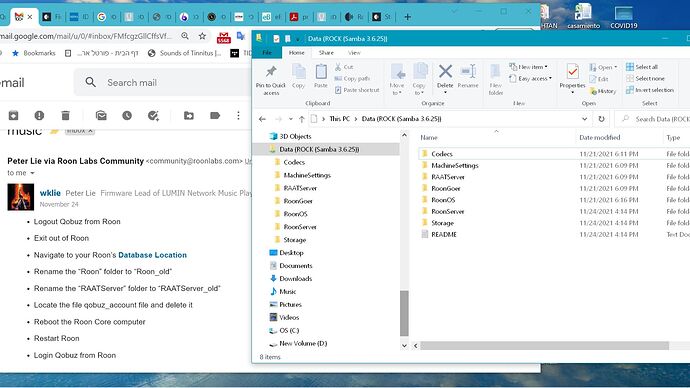The height and width of the screenshot is (388, 690).
Task: Select the README file in file list
Action: [444, 234]
